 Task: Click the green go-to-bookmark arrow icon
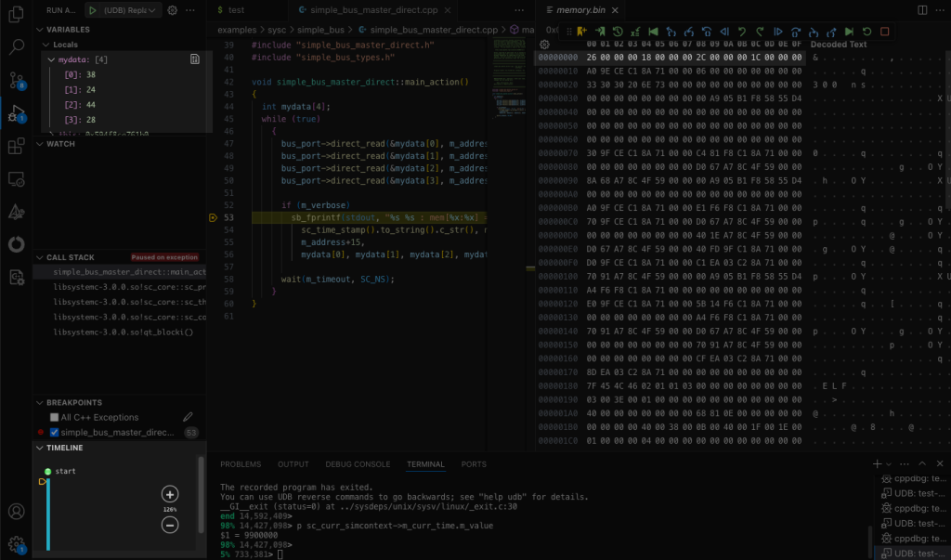pos(600,32)
